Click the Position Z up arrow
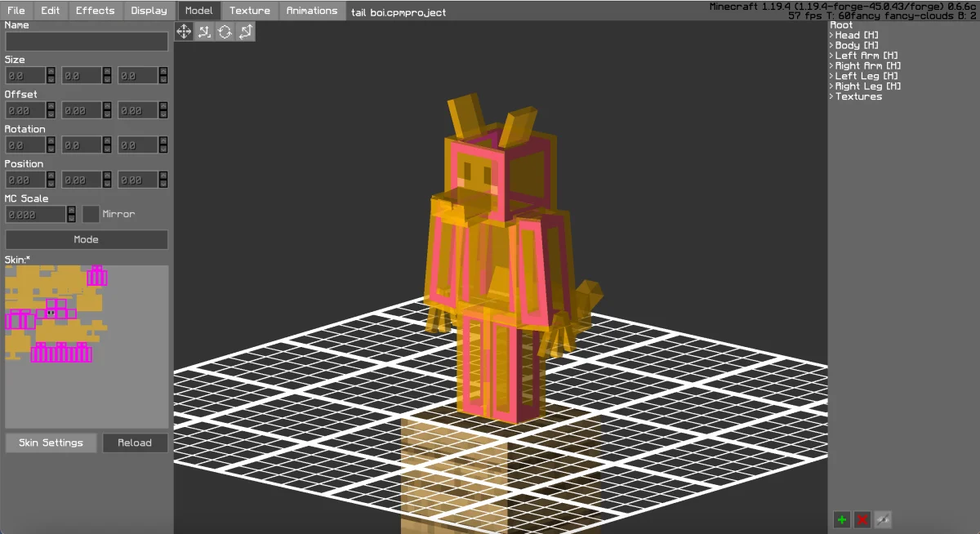 coord(163,176)
